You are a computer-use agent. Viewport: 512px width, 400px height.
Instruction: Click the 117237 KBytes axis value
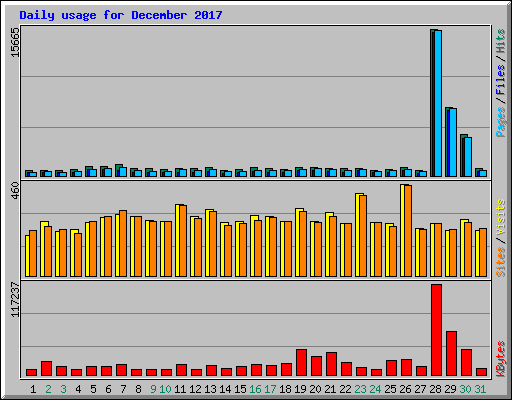tap(15, 299)
